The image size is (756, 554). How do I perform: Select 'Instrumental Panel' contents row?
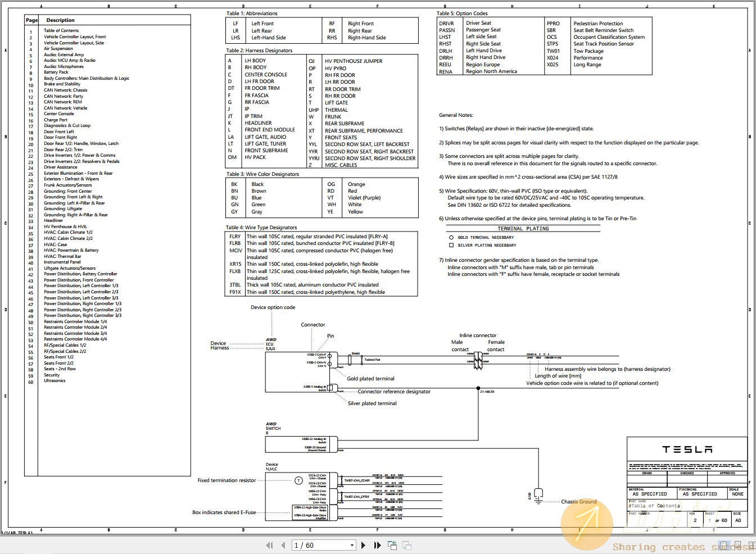62,262
